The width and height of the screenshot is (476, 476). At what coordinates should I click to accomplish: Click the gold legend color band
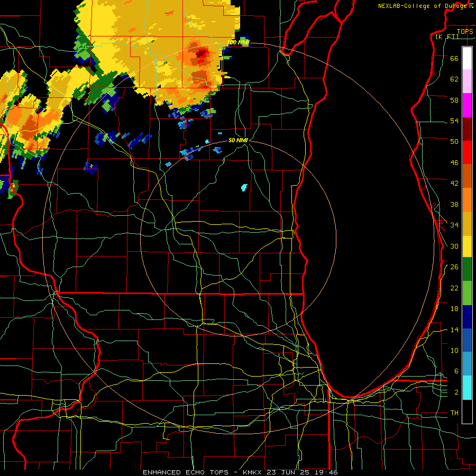tap(467, 224)
